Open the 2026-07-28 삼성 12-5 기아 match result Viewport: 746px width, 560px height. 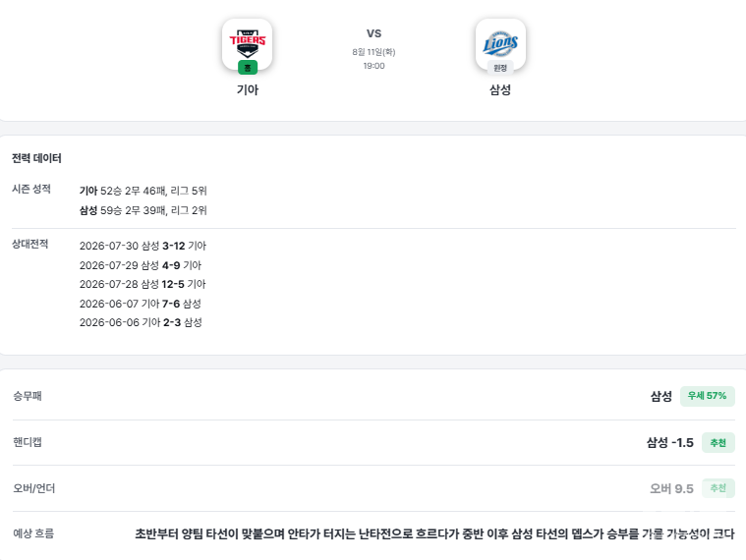[x=143, y=284]
